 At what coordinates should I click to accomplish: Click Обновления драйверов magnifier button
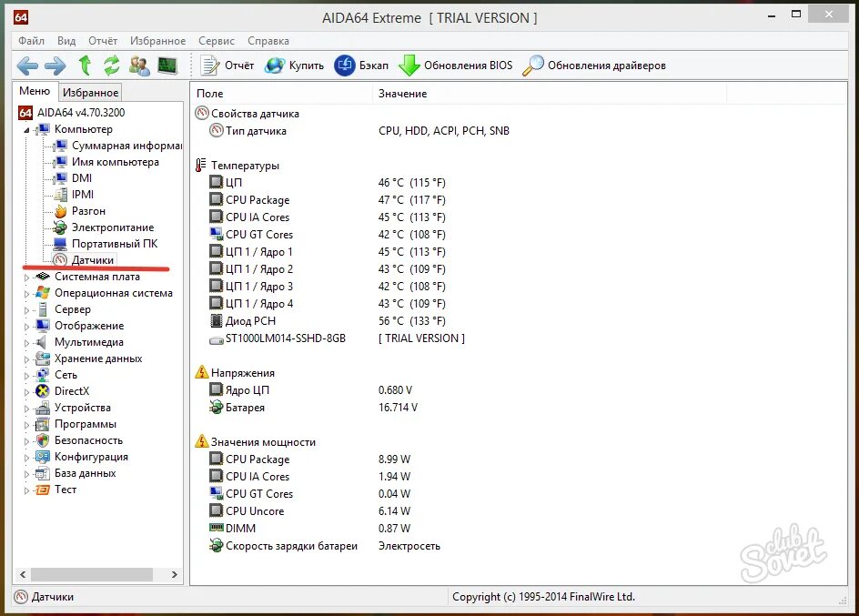pyautogui.click(x=594, y=66)
